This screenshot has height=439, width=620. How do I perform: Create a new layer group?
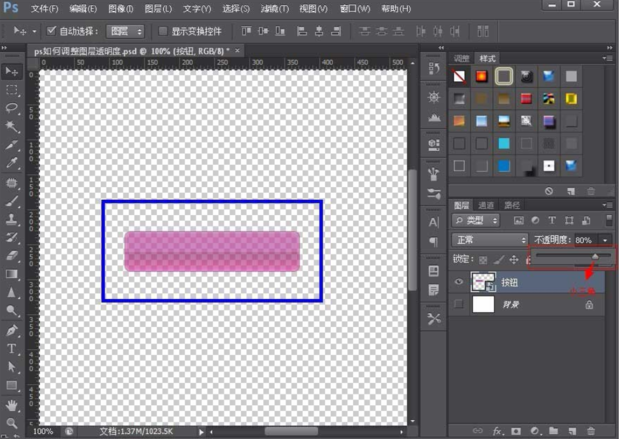[x=553, y=431]
